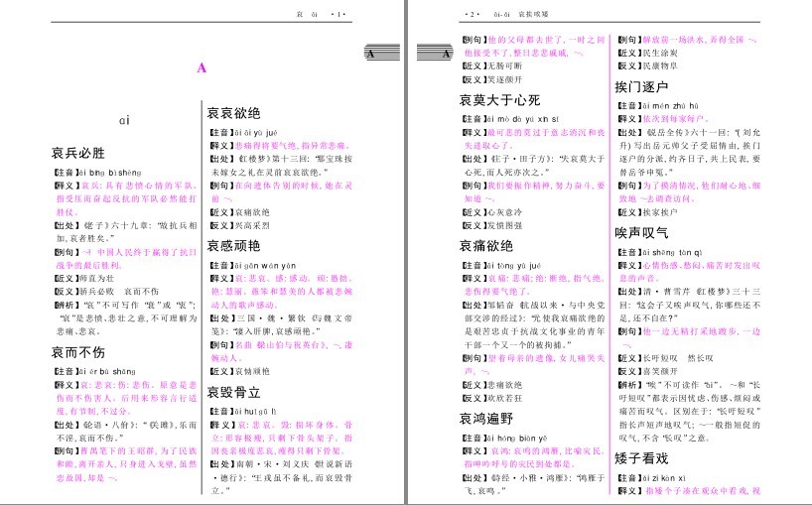Click page number 1 in left page header
This screenshot has width=812, height=505.
point(338,14)
